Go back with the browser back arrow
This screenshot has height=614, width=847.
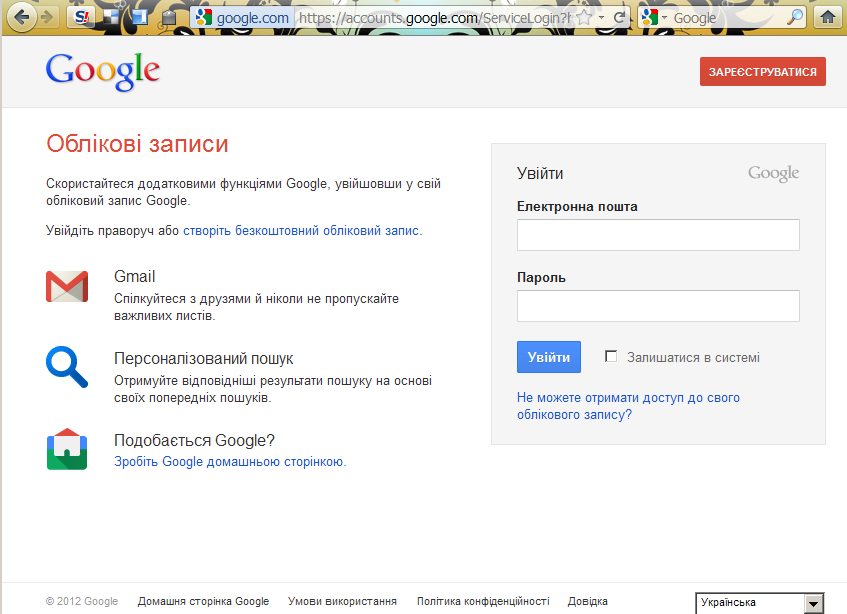tap(21, 17)
